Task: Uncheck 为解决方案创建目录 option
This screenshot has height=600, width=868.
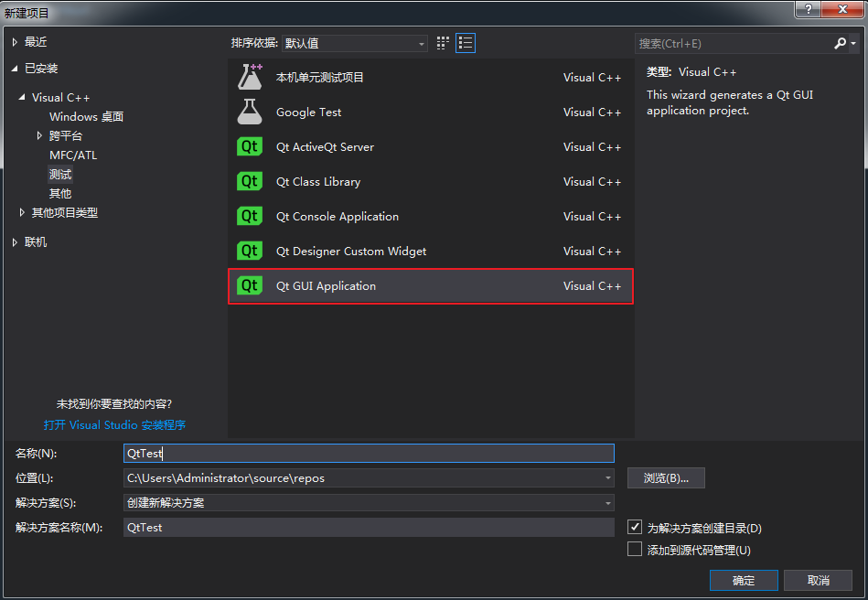Action: (x=635, y=527)
